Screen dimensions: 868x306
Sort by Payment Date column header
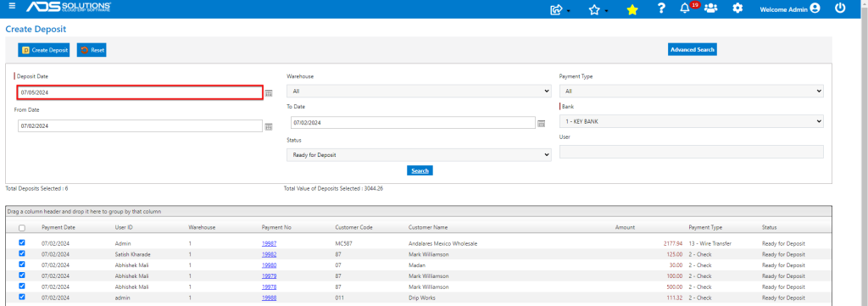(x=58, y=227)
